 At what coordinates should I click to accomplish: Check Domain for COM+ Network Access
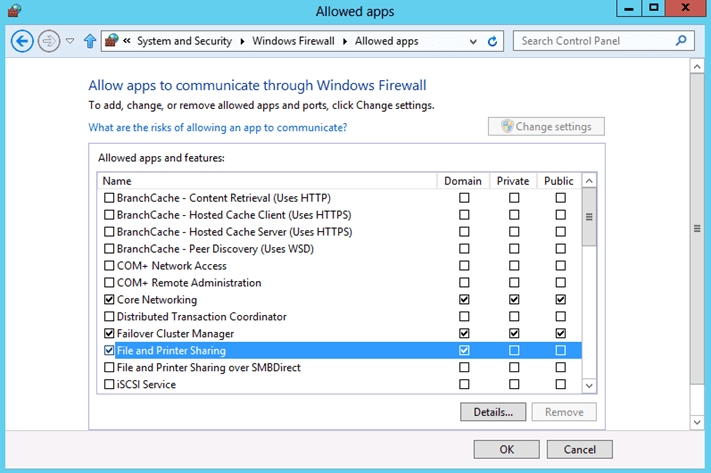tap(464, 265)
